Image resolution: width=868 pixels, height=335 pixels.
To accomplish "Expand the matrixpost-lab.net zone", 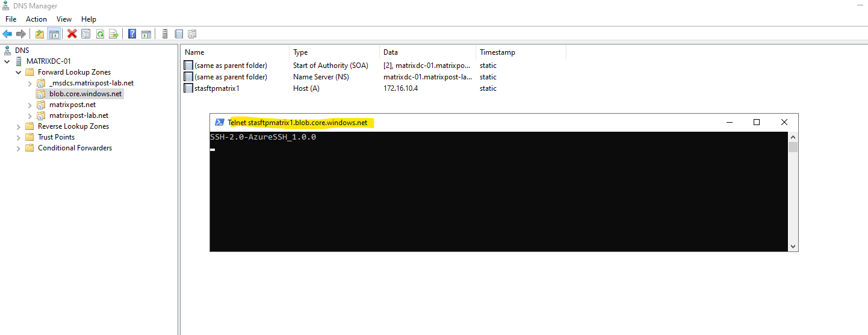I will tap(29, 115).
